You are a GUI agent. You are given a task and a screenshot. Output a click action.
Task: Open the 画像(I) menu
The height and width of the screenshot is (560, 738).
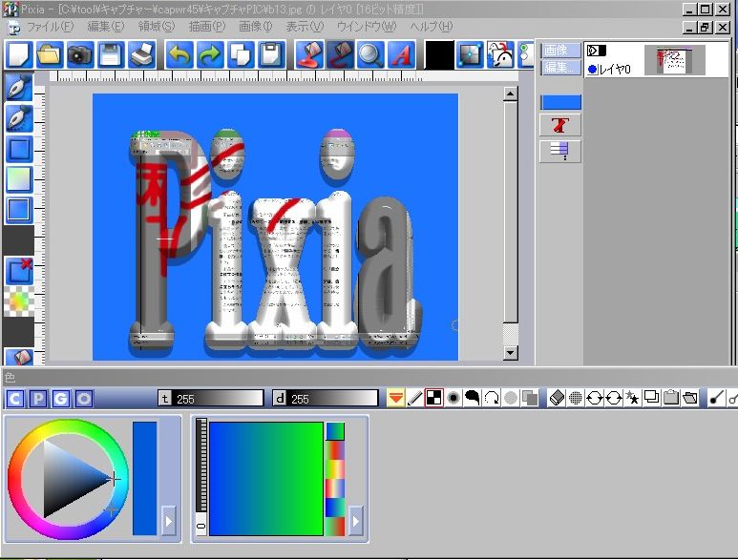coord(255,27)
